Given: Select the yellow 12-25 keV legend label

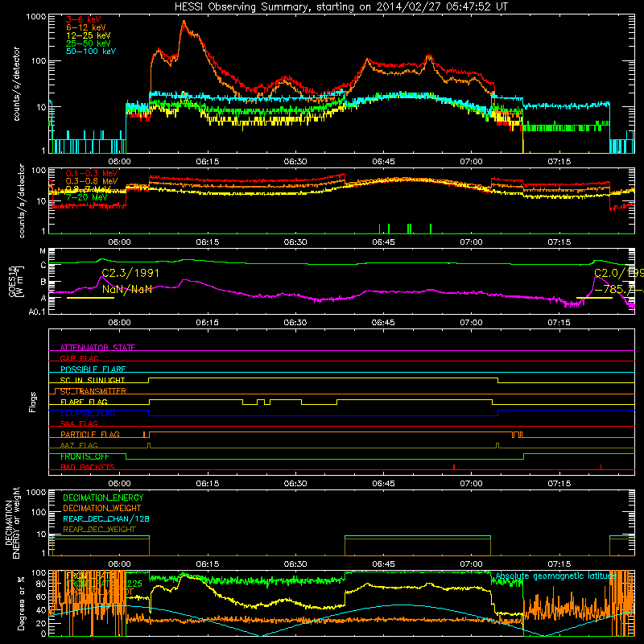Looking at the screenshot, I should click(89, 35).
